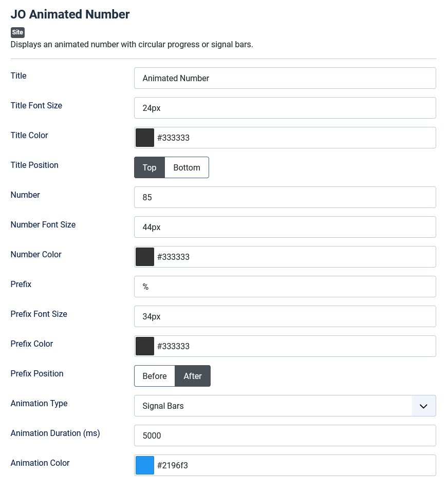The image size is (448, 493).
Task: Click the Site badge
Action: coord(17,32)
